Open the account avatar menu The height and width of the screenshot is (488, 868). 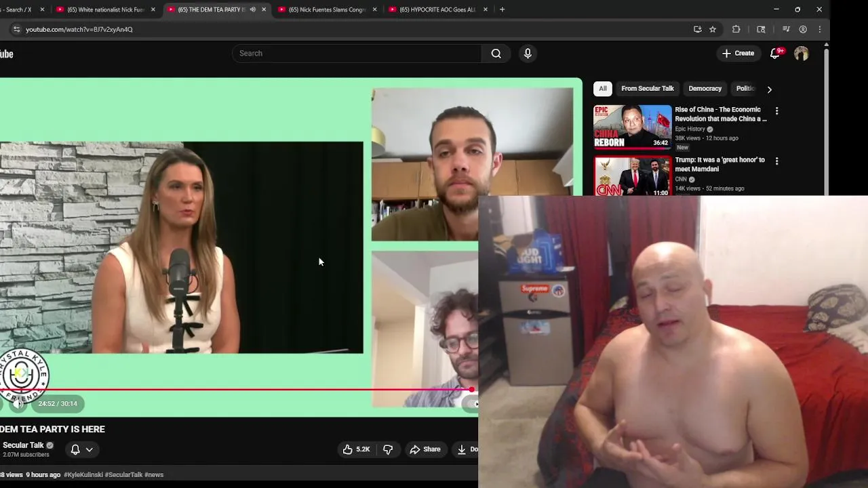tap(802, 54)
